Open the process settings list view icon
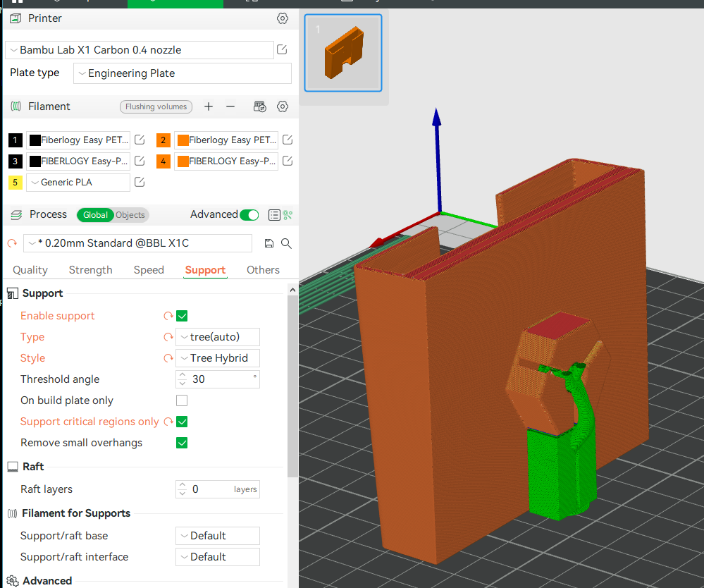 (x=274, y=215)
